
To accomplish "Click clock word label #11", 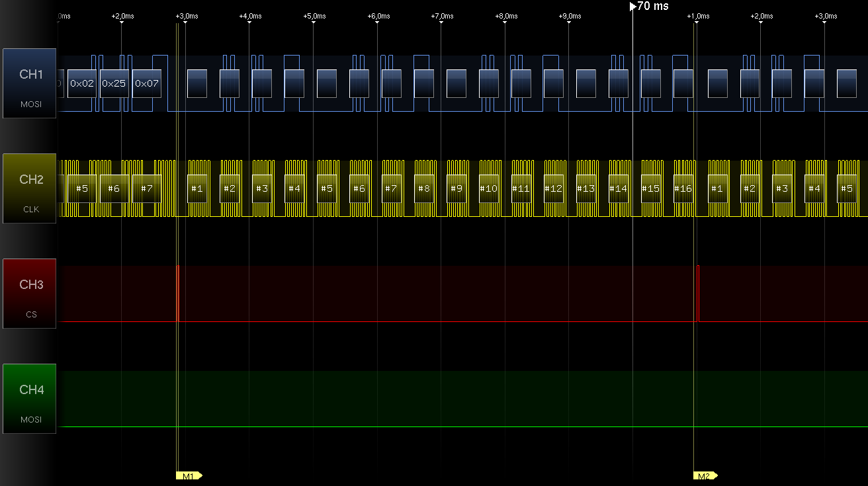I will [x=521, y=188].
